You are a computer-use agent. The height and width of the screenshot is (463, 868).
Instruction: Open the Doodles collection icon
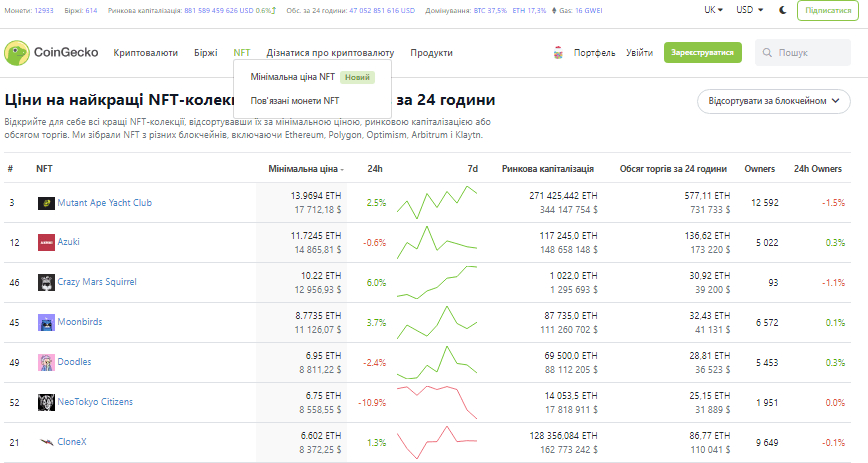(46, 362)
